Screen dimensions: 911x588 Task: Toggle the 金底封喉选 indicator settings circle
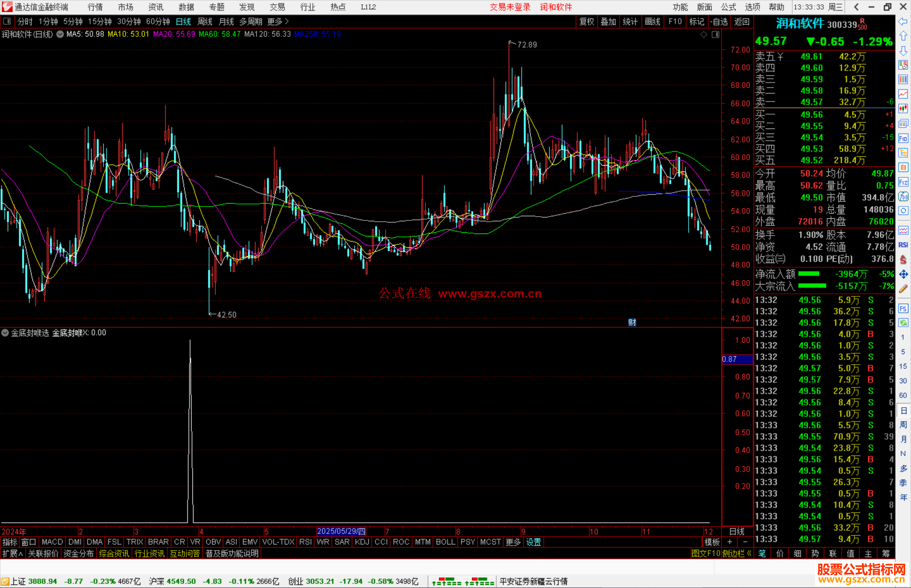click(x=5, y=333)
